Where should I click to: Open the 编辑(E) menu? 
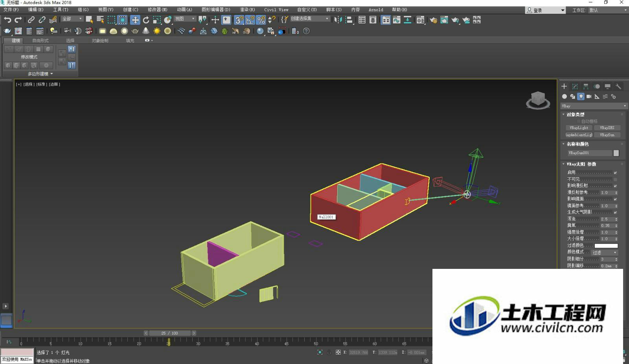click(36, 9)
